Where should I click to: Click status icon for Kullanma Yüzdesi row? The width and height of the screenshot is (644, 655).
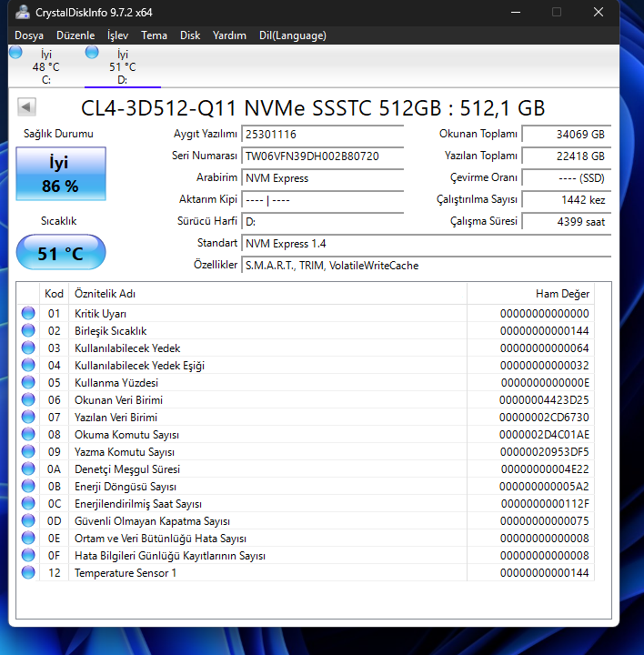click(x=28, y=382)
